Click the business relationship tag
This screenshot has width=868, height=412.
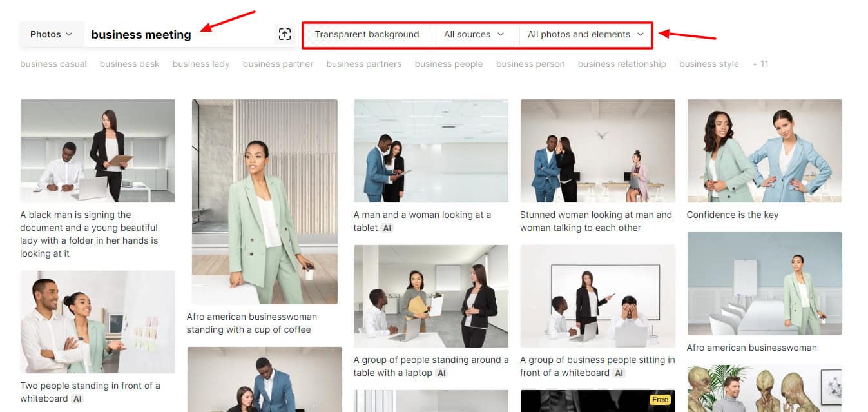622,64
